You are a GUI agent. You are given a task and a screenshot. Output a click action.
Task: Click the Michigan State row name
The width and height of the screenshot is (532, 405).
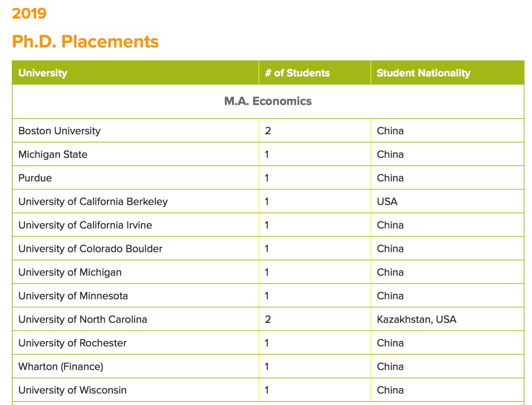[53, 155]
